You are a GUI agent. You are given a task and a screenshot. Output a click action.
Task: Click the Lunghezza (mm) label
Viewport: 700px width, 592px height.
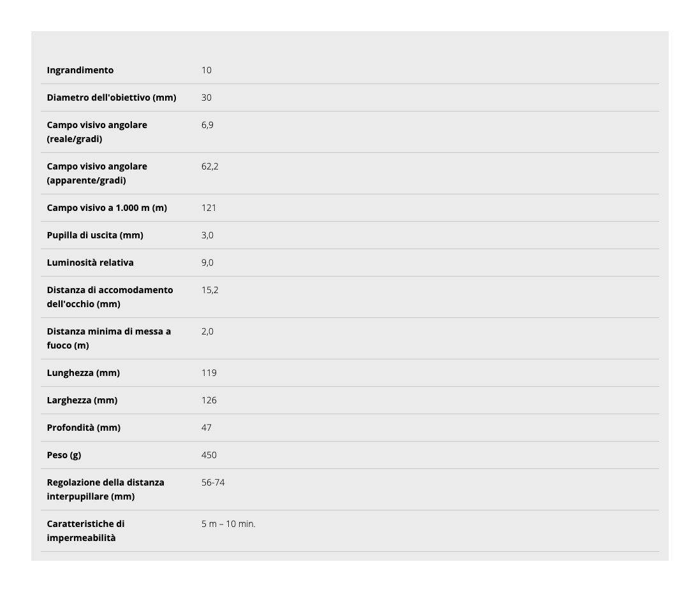click(84, 373)
